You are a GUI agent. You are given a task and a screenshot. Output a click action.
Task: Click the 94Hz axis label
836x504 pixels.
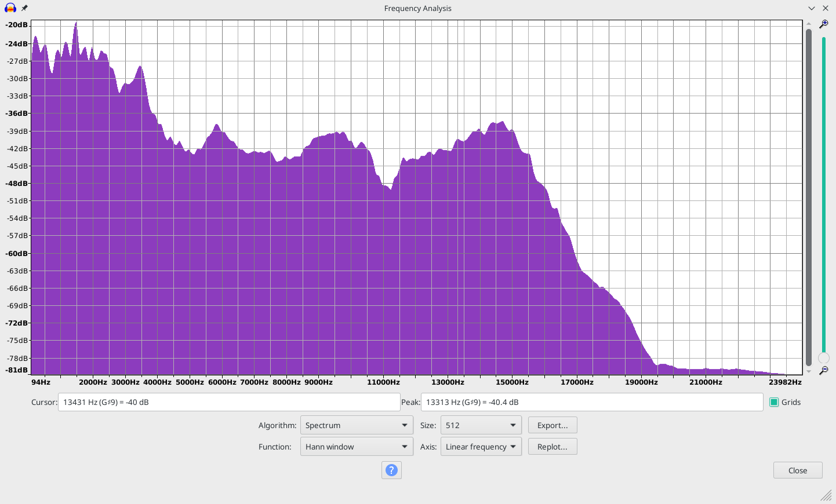point(41,382)
